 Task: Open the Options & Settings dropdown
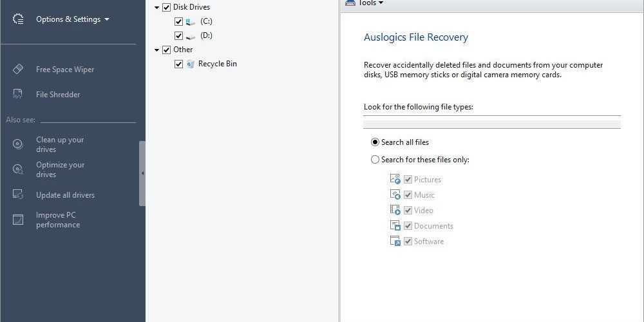pyautogui.click(x=73, y=19)
